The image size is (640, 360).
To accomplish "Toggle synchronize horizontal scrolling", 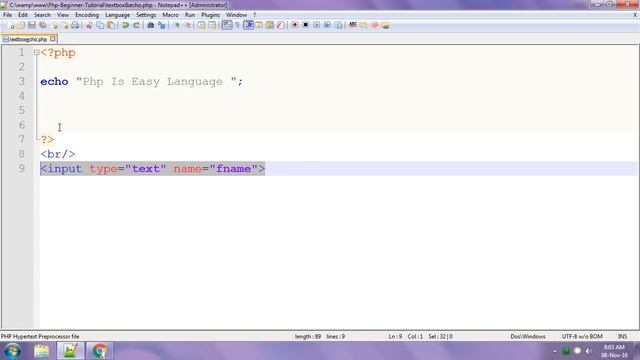I will 212,25.
